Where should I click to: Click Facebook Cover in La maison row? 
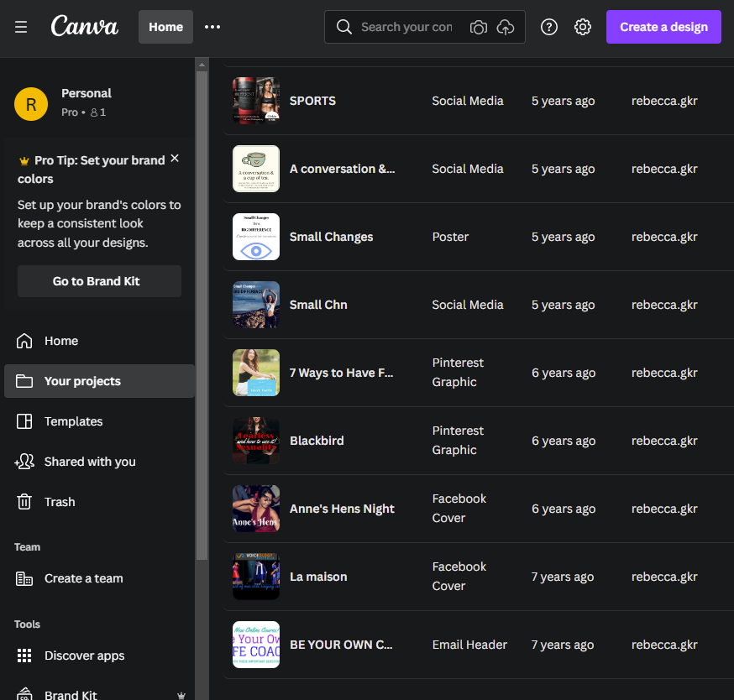click(x=459, y=577)
